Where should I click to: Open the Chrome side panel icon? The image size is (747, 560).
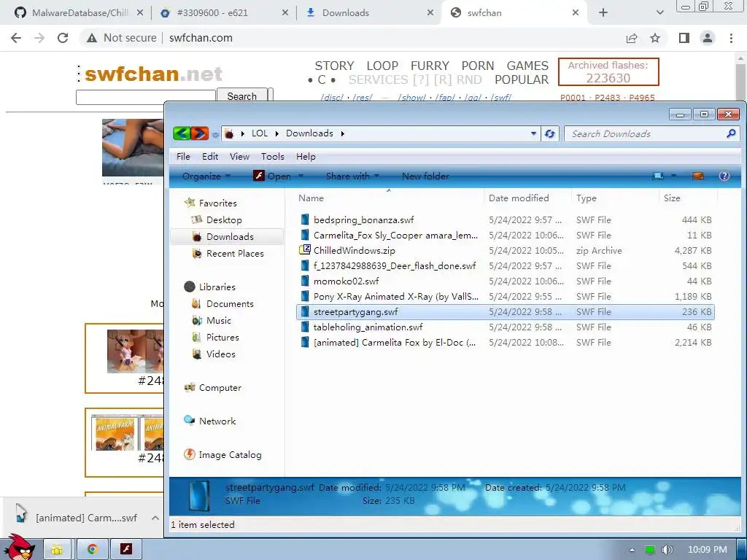pos(684,38)
